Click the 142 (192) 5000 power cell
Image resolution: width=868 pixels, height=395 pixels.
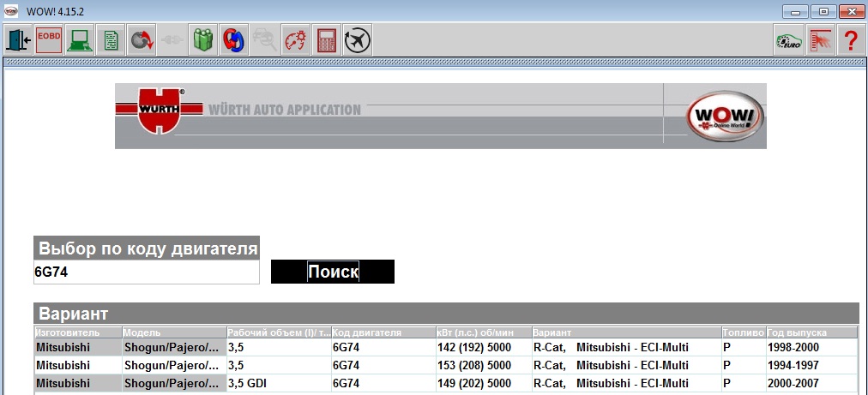pos(484,347)
